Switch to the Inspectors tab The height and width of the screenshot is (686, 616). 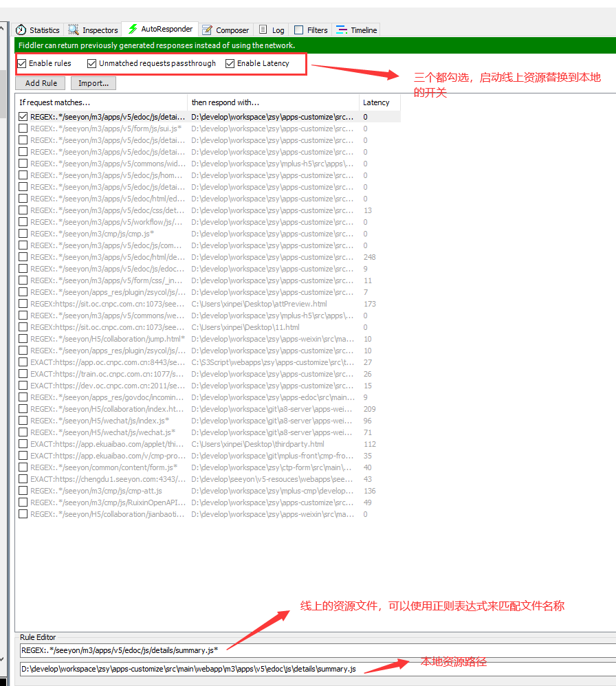(x=93, y=30)
